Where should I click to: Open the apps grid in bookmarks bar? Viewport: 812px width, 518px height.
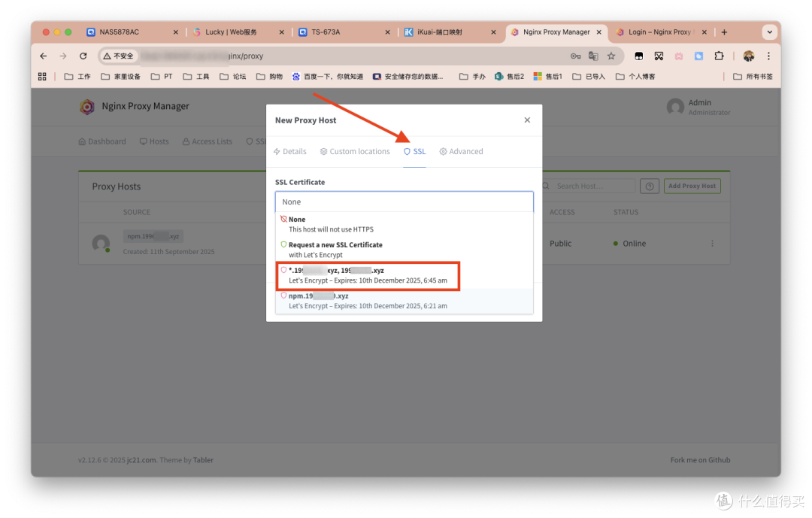pos(42,76)
